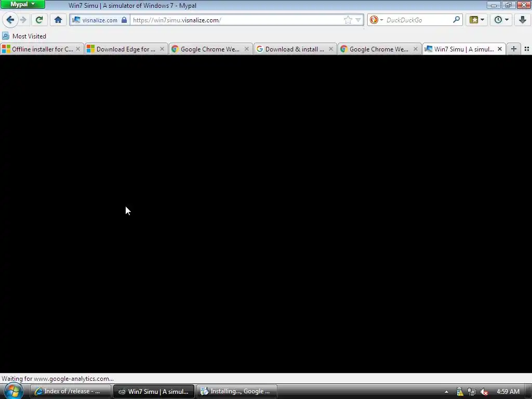Close the second Google Chrome We... tab

click(415, 49)
